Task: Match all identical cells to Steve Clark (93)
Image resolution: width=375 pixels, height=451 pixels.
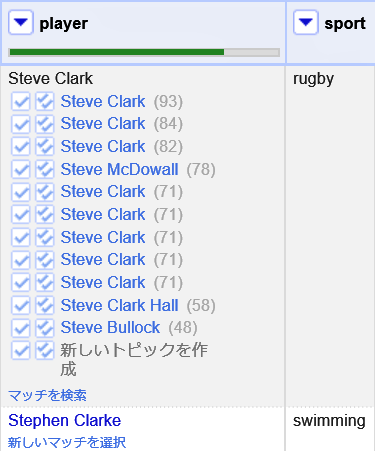Action: [x=45, y=101]
